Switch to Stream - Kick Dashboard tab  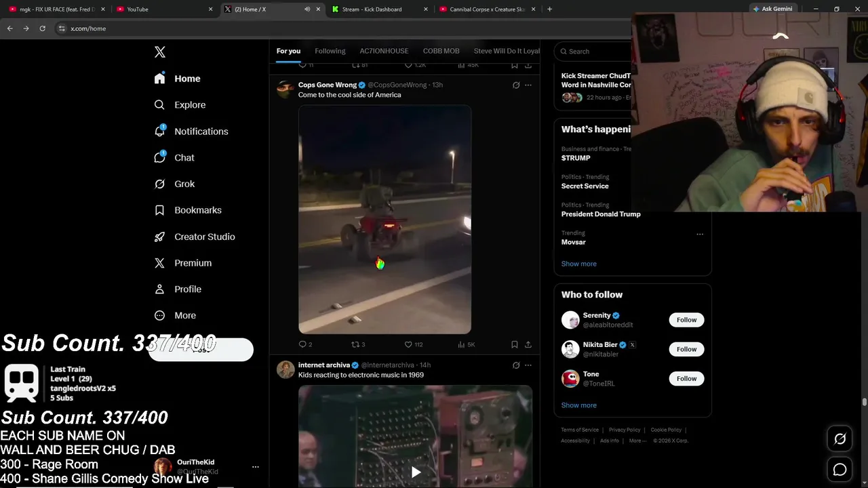[x=380, y=9]
